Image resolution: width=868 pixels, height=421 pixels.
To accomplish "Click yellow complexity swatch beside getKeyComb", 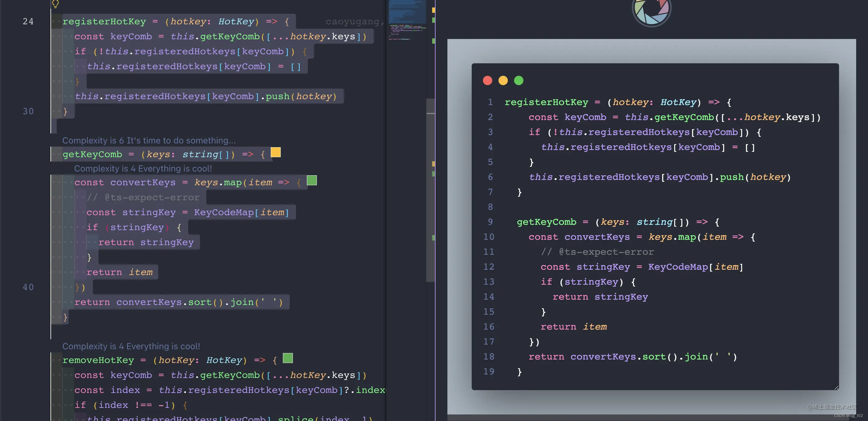I will 276,152.
